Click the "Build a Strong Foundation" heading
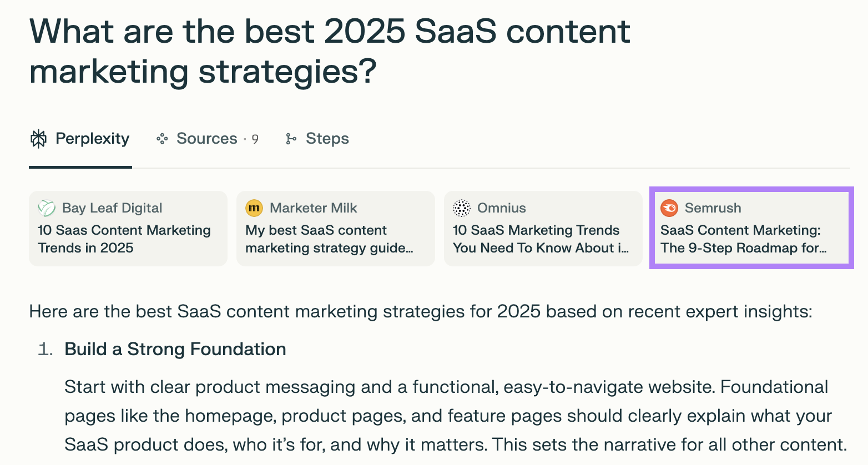 (175, 349)
